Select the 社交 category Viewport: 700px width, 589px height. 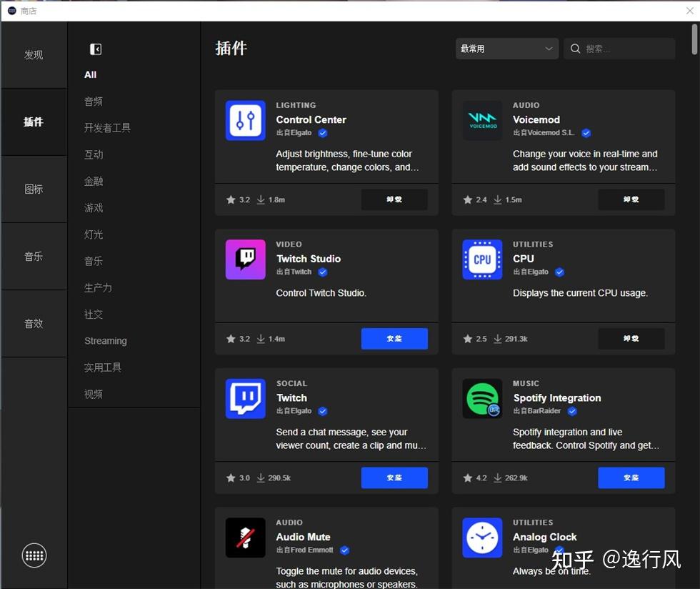click(94, 315)
